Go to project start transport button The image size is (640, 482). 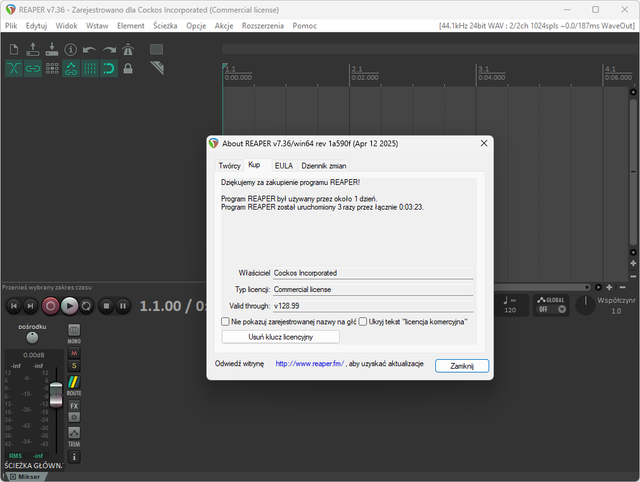click(x=14, y=306)
